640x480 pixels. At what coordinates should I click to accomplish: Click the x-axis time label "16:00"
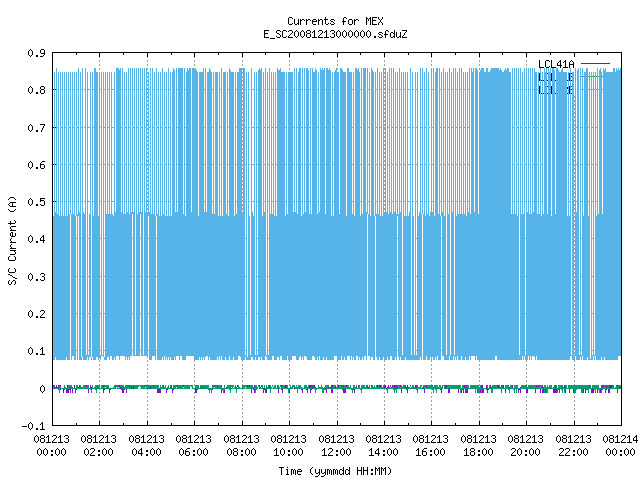(431, 452)
